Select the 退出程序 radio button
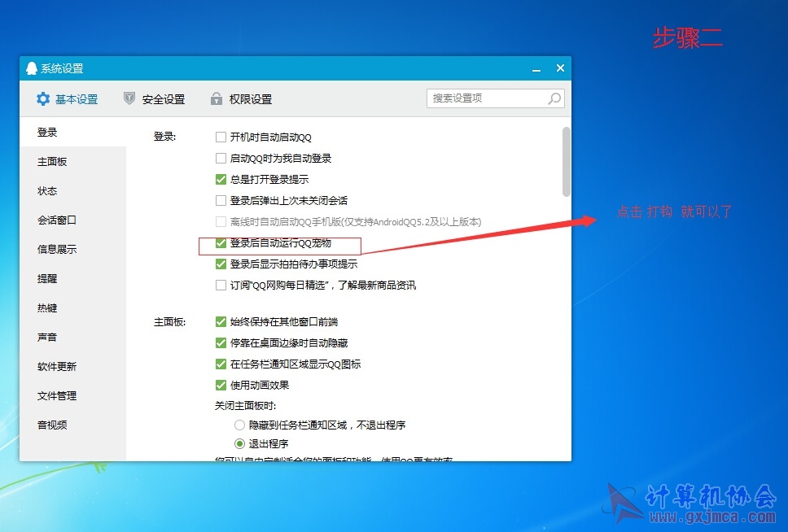This screenshot has width=788, height=532. (239, 443)
